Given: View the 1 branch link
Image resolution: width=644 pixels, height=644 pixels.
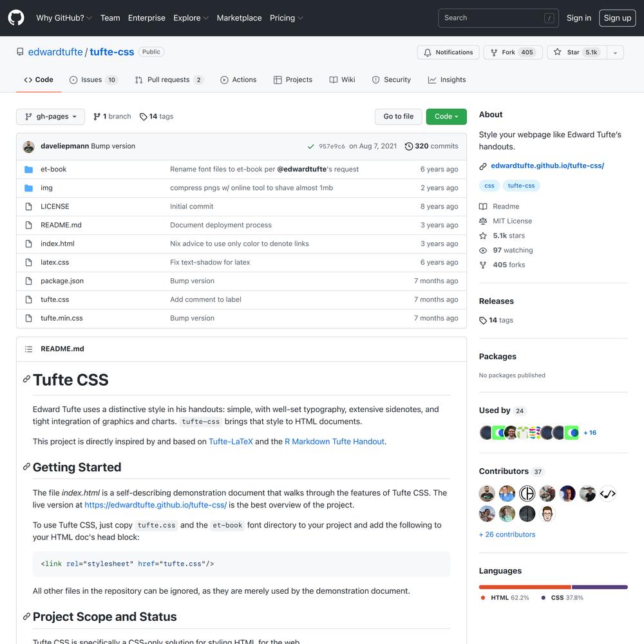Looking at the screenshot, I should (112, 117).
